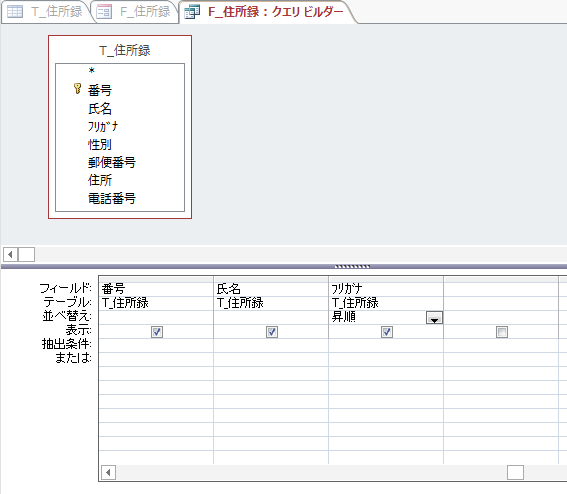Select the asterisk all-fields entry in T_住所録
Screen dimensions: 567x494
tap(91, 71)
